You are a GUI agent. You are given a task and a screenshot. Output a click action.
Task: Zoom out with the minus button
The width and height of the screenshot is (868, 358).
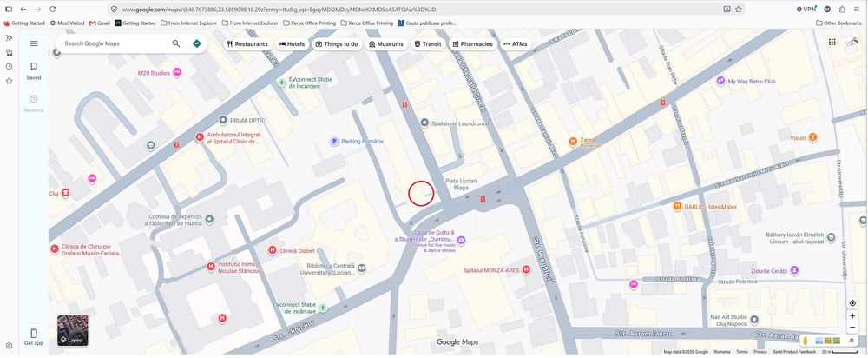[x=852, y=328]
